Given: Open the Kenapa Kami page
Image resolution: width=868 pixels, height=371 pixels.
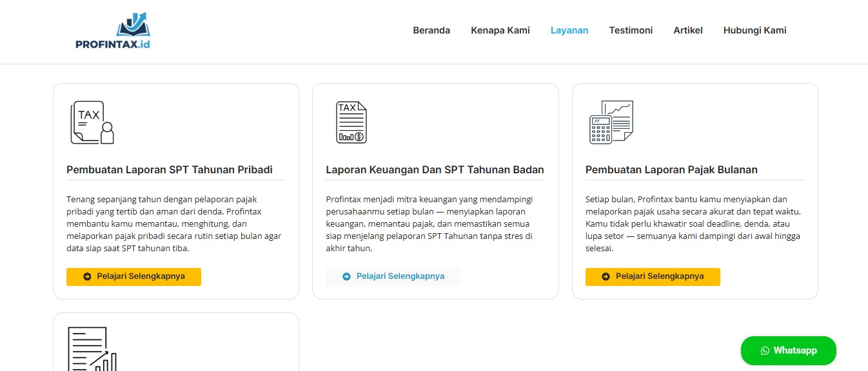Looking at the screenshot, I should [500, 30].
